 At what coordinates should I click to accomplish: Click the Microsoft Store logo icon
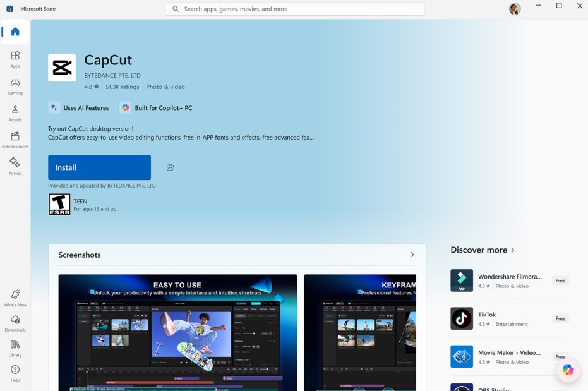click(9, 9)
